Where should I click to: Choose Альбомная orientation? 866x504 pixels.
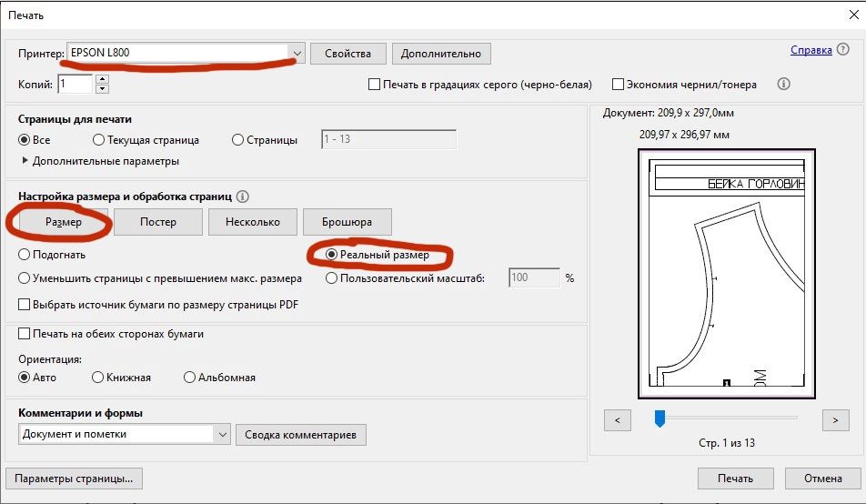click(189, 377)
